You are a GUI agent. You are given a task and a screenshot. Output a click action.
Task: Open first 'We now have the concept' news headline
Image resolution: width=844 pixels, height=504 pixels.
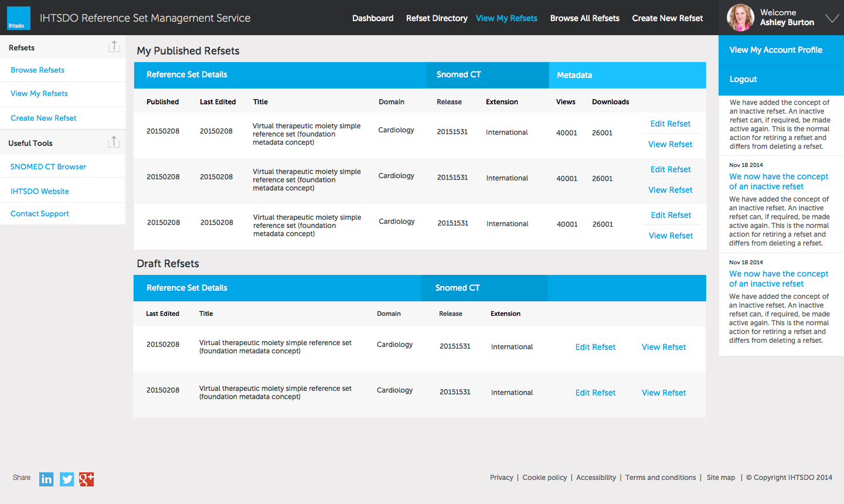tap(778, 181)
